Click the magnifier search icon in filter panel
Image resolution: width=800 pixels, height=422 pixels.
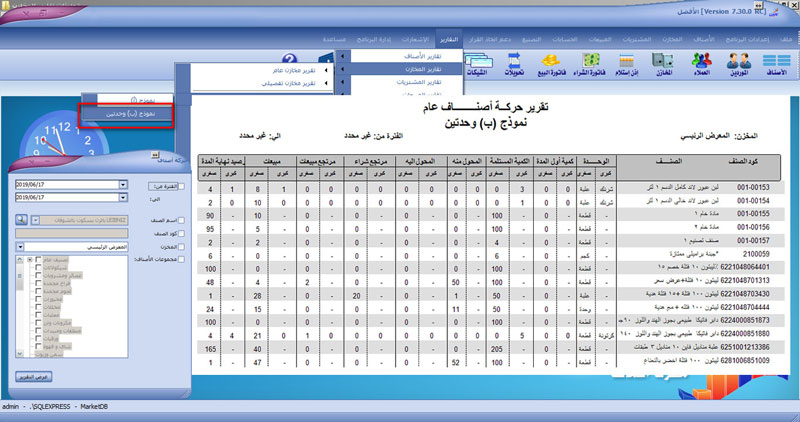coord(21,219)
